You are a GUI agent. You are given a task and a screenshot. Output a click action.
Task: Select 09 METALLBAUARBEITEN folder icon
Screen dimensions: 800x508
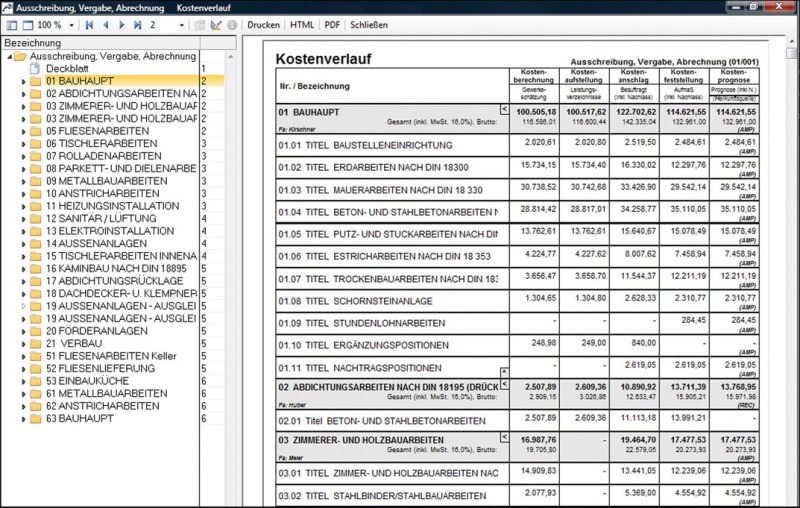(x=35, y=181)
